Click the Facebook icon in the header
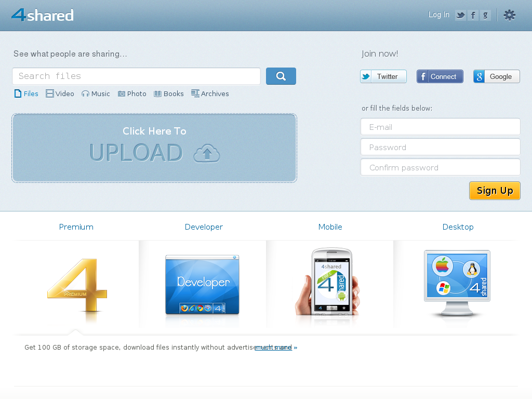This screenshot has height=399, width=532. tap(473, 15)
